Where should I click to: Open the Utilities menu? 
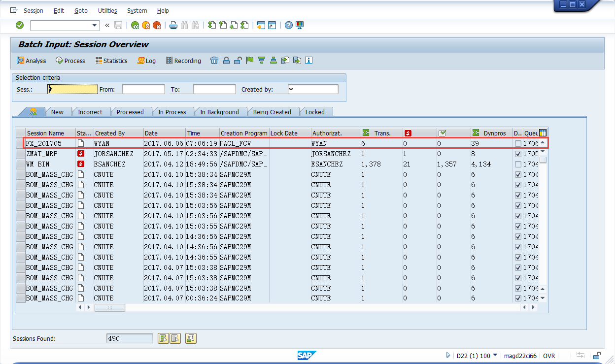(107, 10)
